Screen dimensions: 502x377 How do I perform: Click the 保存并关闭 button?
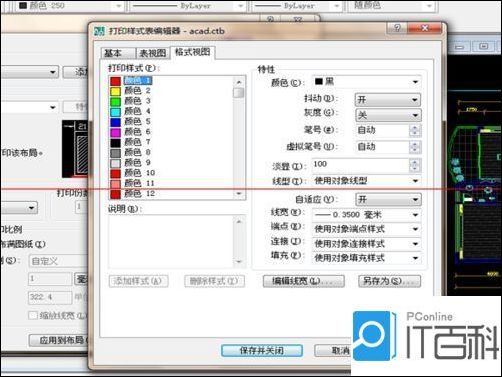262,351
